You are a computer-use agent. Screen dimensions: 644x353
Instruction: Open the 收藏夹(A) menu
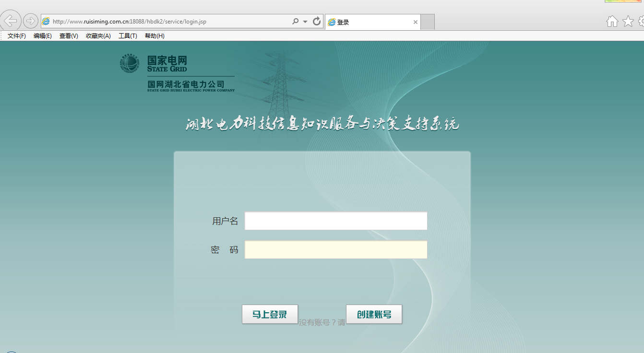(x=98, y=36)
